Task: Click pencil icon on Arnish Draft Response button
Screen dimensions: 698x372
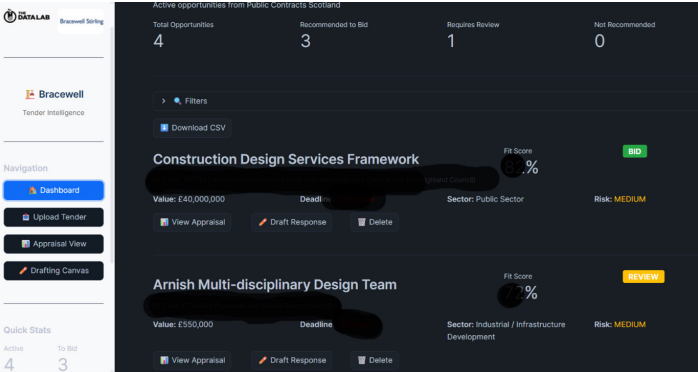Action: pos(263,360)
